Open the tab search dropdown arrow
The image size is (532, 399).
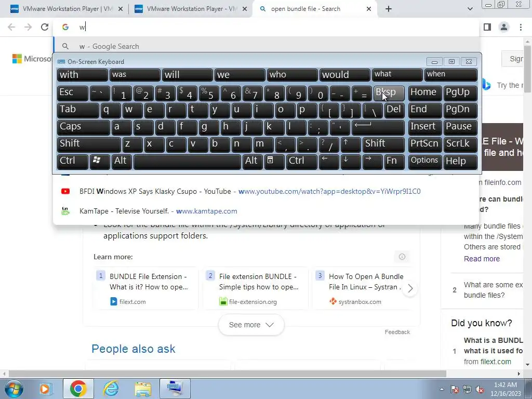(470, 9)
